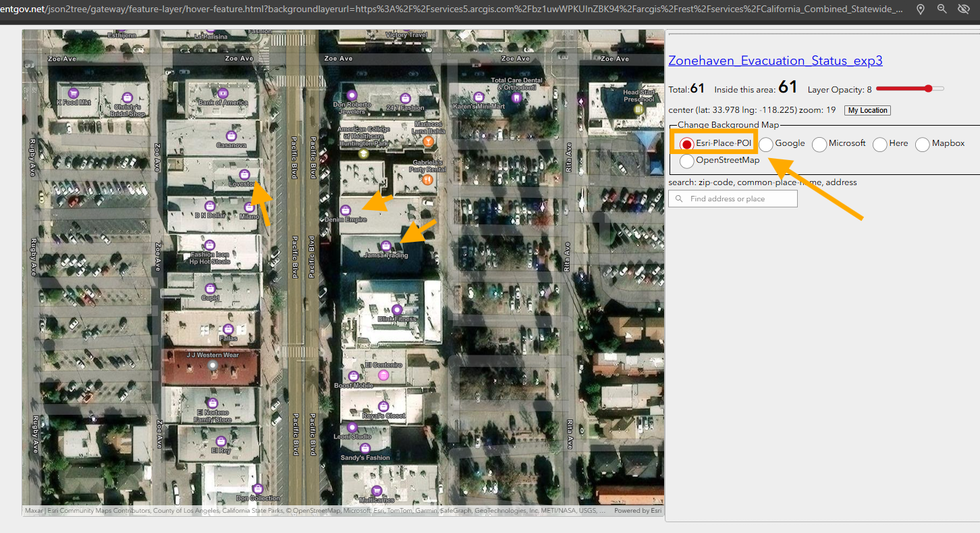Select the Milano shop marker
This screenshot has width=980, height=533.
(249, 207)
